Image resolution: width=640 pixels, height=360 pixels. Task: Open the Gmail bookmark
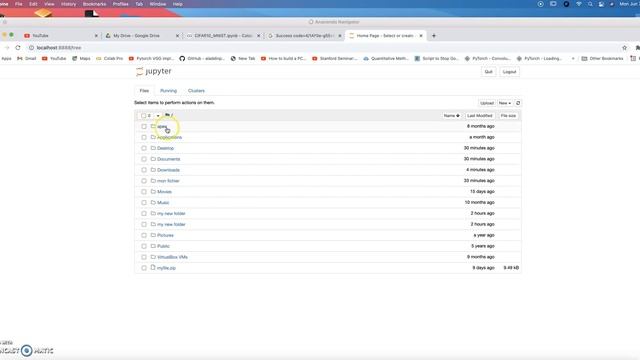(x=27, y=59)
